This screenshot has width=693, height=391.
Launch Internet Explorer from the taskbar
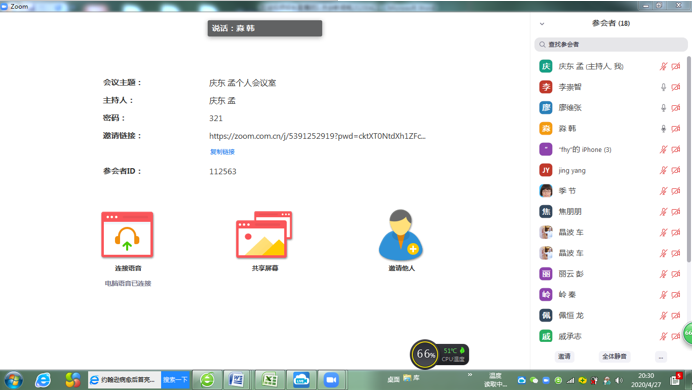[43, 380]
